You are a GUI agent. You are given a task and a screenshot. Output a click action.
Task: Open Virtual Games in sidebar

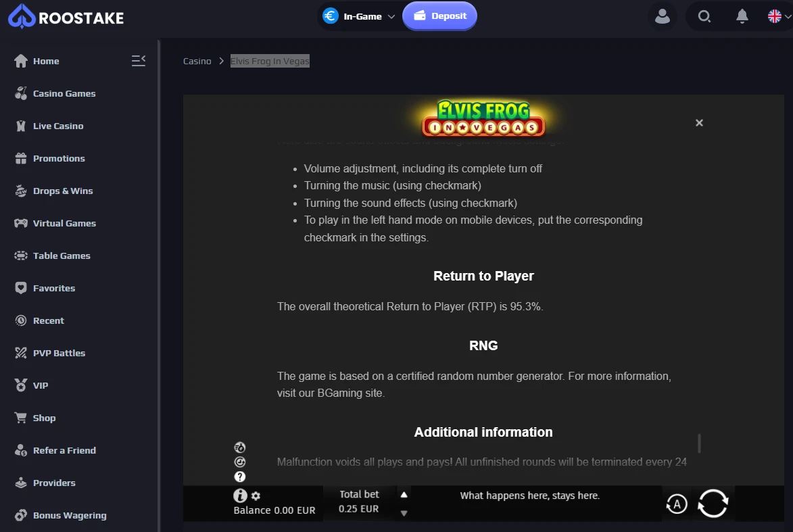coord(64,223)
